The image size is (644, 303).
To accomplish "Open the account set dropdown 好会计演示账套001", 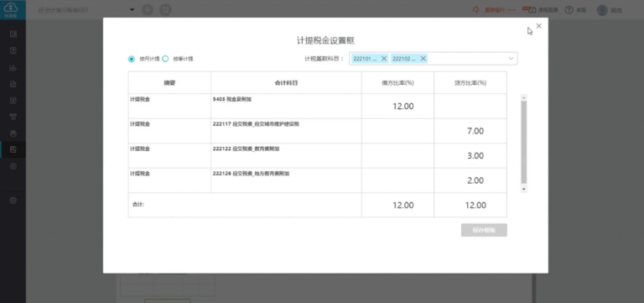I will (86, 9).
